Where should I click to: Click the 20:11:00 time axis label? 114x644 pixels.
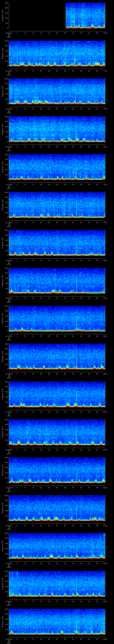pyautogui.click(x=9, y=109)
